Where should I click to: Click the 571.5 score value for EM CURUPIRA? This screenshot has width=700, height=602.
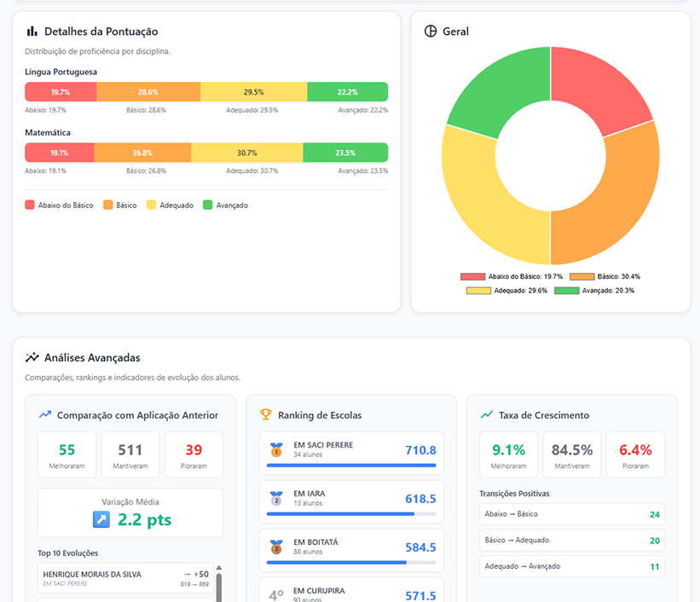[x=420, y=596]
